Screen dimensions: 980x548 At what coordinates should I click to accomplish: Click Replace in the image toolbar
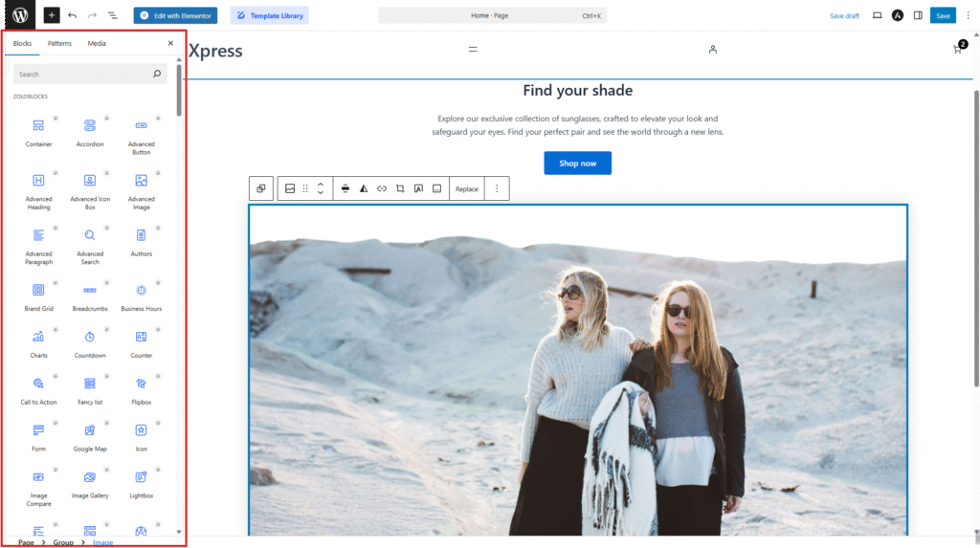pos(467,188)
